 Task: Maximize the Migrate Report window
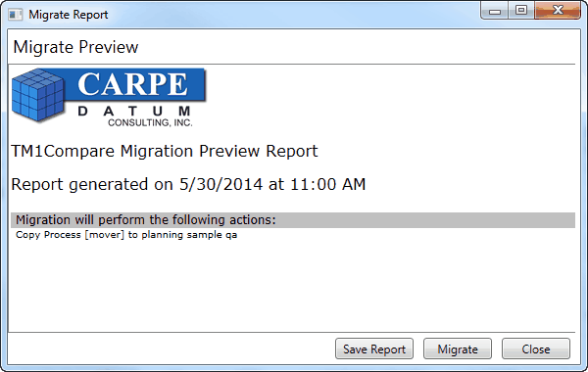[521, 11]
